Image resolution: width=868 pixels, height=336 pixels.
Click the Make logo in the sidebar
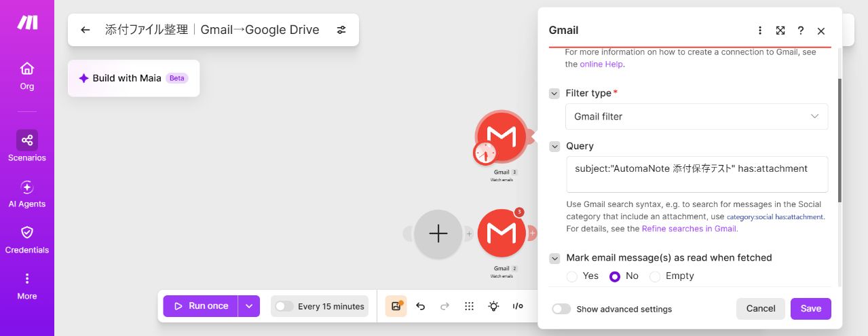(27, 22)
